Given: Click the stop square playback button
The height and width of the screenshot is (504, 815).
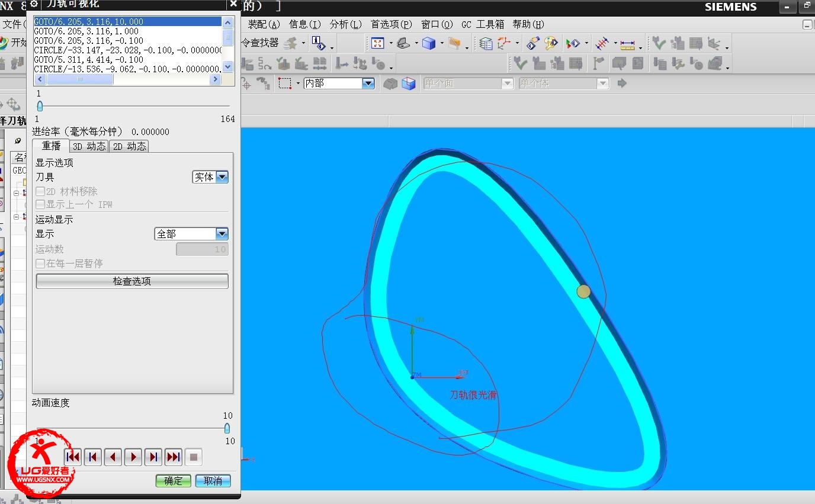Looking at the screenshot, I should pyautogui.click(x=194, y=457).
